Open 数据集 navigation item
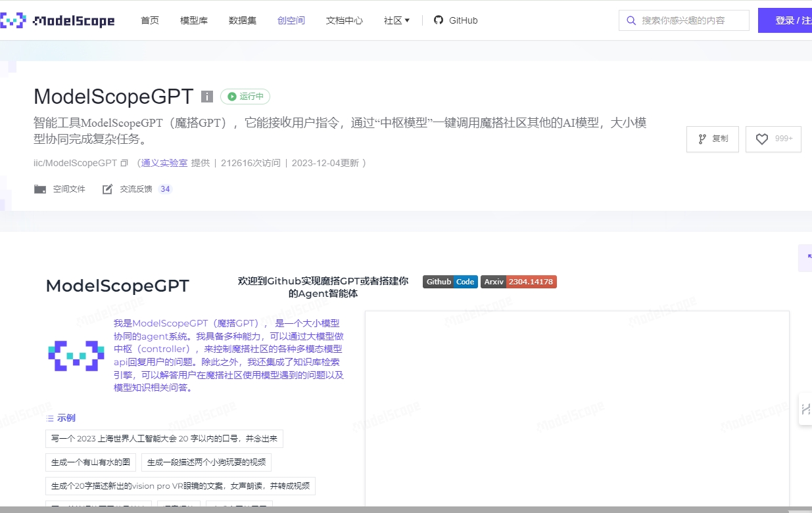 [243, 20]
